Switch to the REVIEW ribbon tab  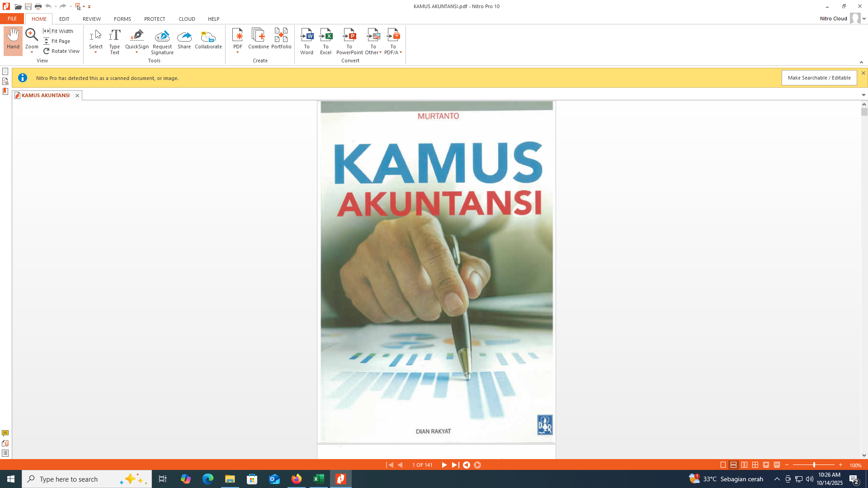[x=91, y=19]
